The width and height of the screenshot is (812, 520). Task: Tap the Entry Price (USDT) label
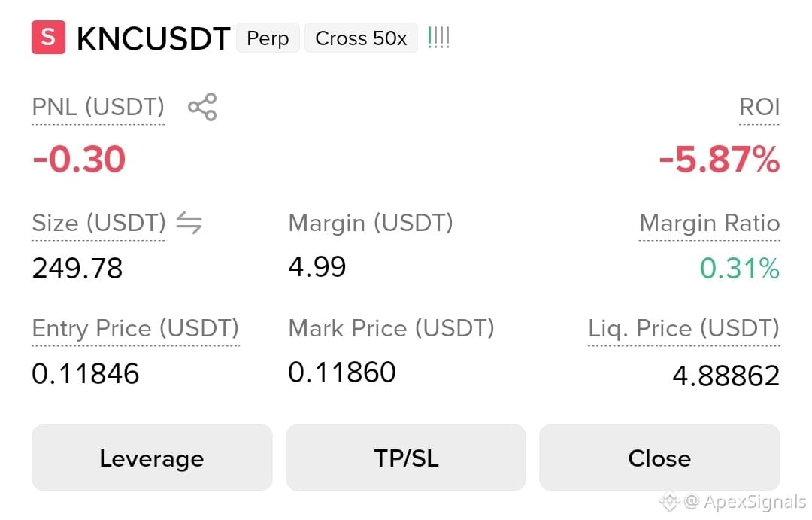[x=135, y=328]
